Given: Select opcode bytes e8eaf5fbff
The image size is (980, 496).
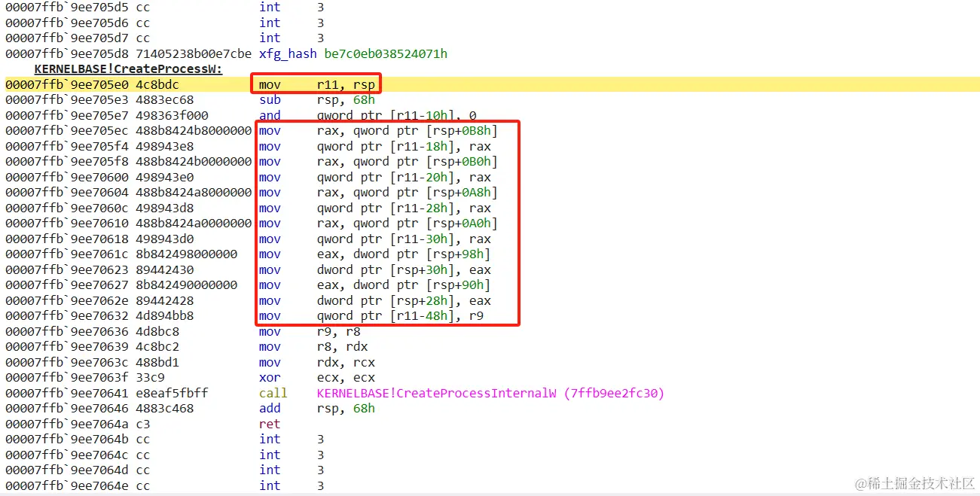Looking at the screenshot, I should 172,393.
